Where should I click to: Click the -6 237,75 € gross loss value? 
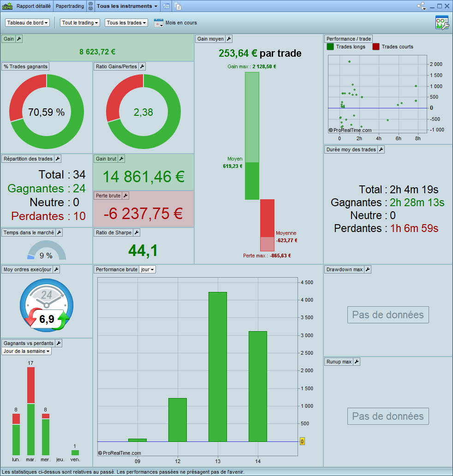143,214
